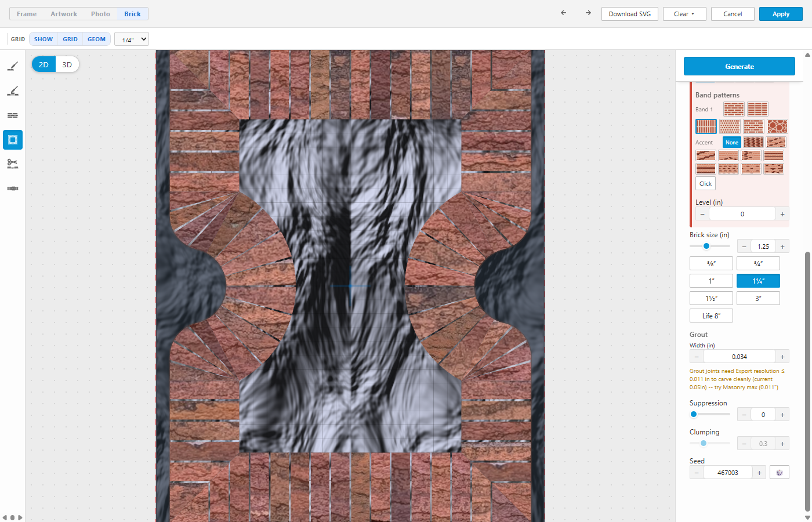This screenshot has height=522, width=812.
Task: Toggle the GEOM grid option
Action: tap(96, 39)
